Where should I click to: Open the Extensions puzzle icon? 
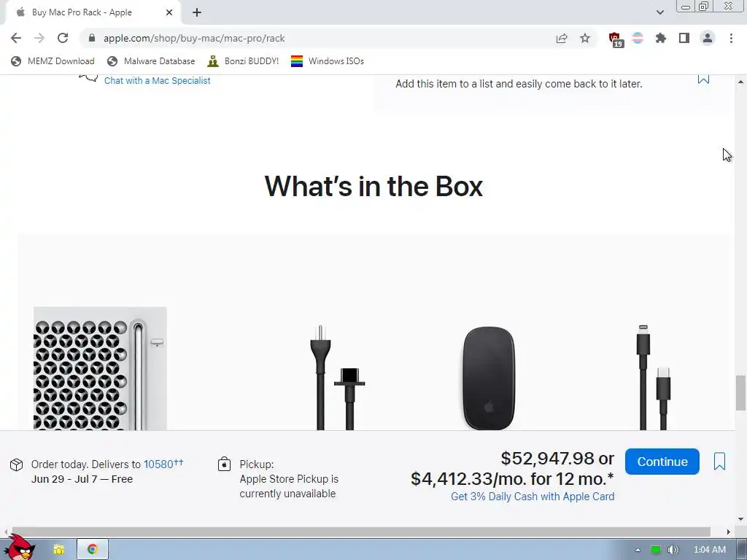tap(661, 38)
